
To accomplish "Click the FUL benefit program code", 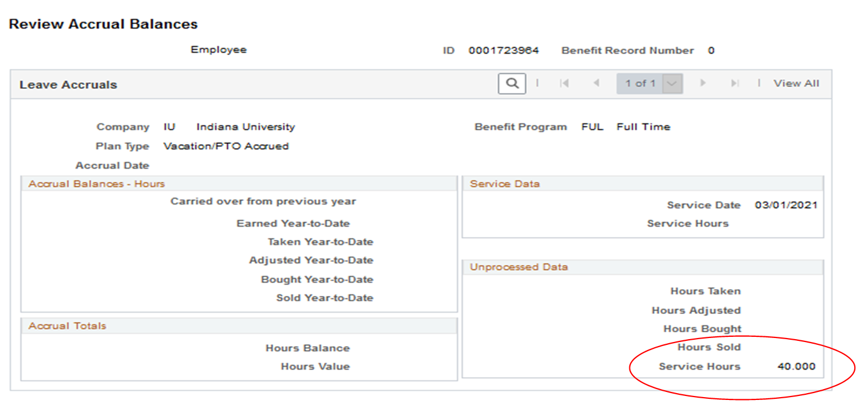I will (592, 127).
